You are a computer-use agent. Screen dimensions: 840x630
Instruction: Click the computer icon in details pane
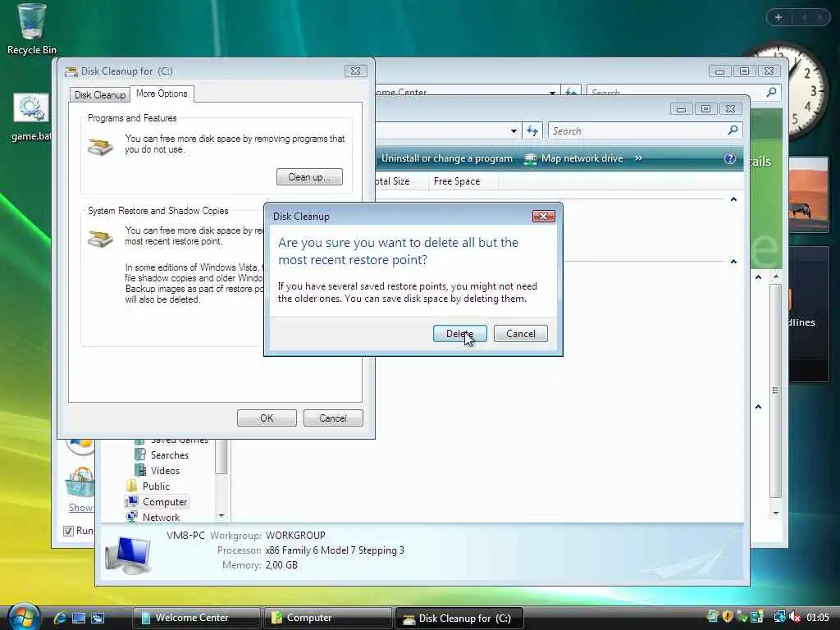pyautogui.click(x=129, y=555)
